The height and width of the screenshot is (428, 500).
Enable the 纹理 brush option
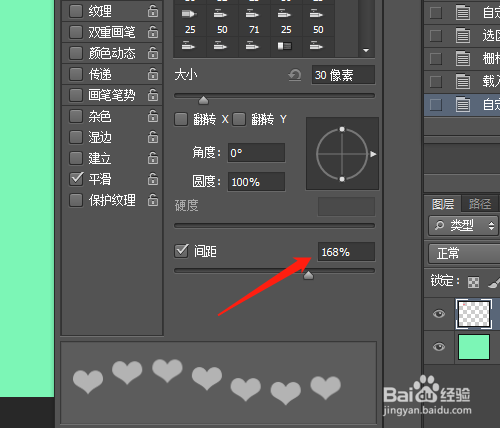(x=76, y=11)
